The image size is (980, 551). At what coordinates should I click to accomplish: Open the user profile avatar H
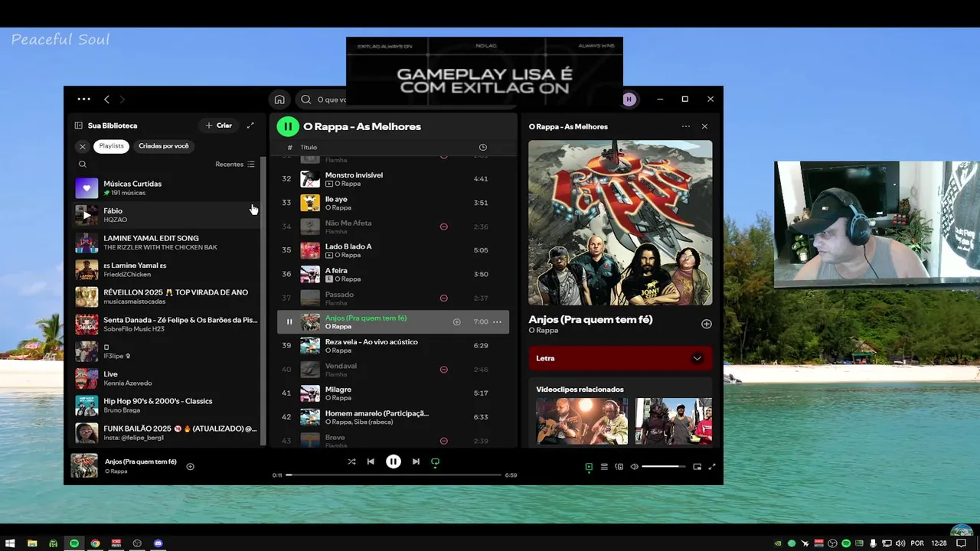click(x=629, y=99)
